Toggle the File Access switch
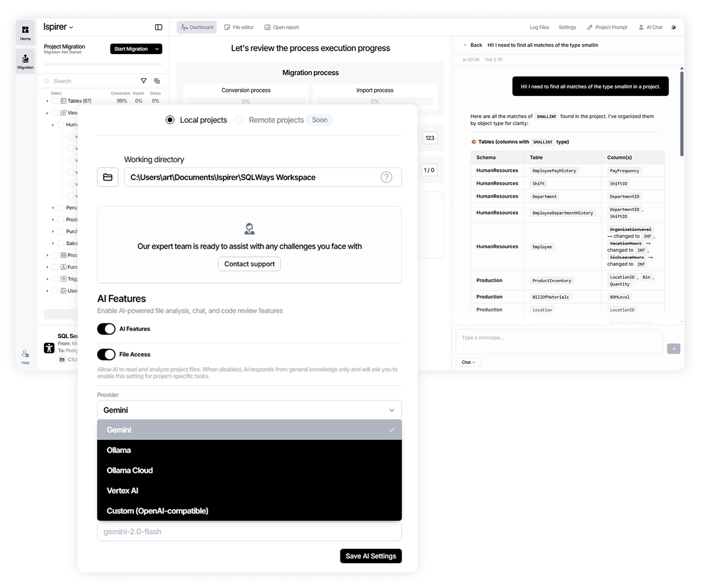This screenshot has width=701, height=588. tap(106, 355)
